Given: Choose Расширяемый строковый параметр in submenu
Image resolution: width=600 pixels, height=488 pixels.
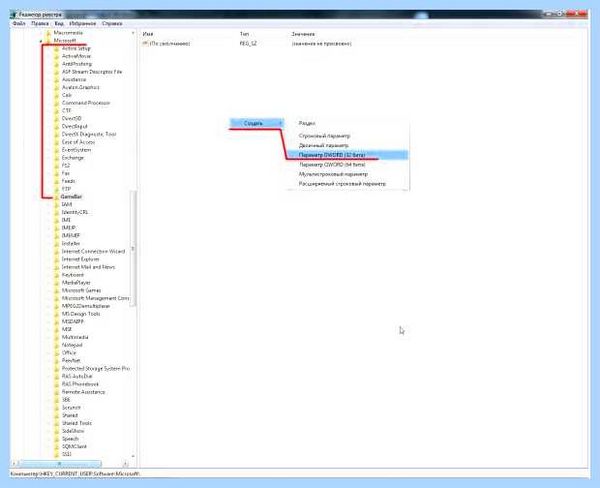Looking at the screenshot, I should (348, 184).
